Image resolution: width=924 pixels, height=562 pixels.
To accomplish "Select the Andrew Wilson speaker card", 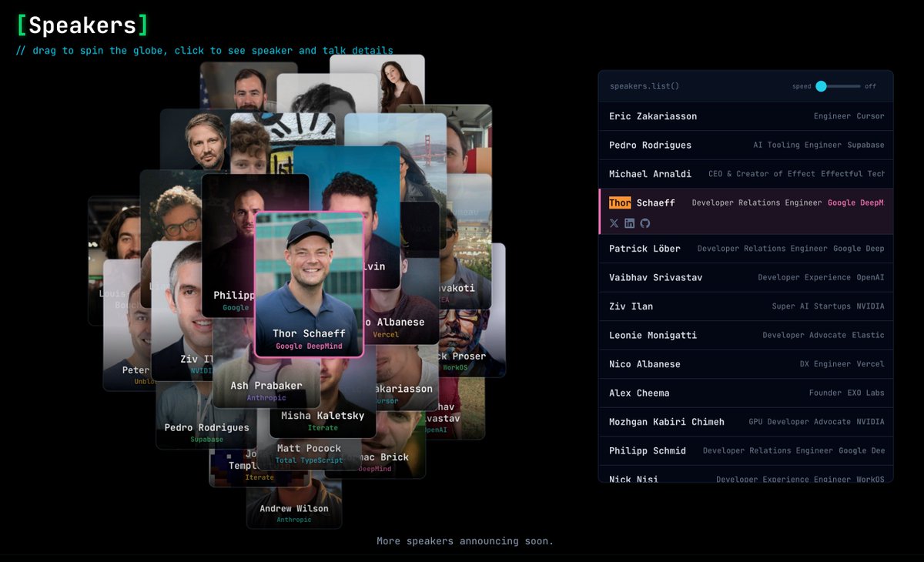I will (x=293, y=504).
